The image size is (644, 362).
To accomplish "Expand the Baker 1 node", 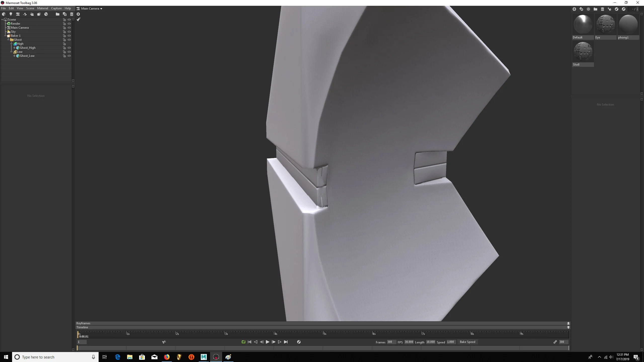I will tap(5, 35).
